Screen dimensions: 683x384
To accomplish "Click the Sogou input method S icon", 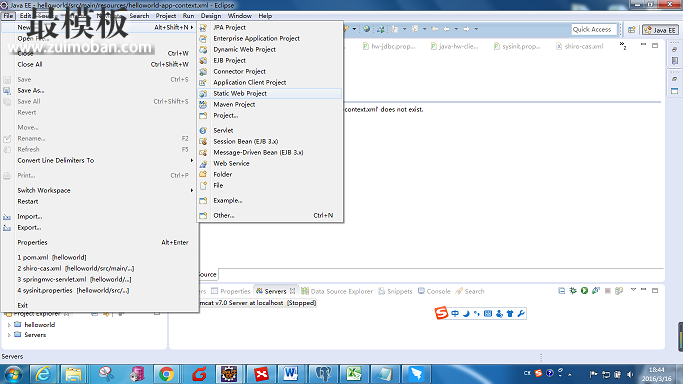I will tap(441, 313).
